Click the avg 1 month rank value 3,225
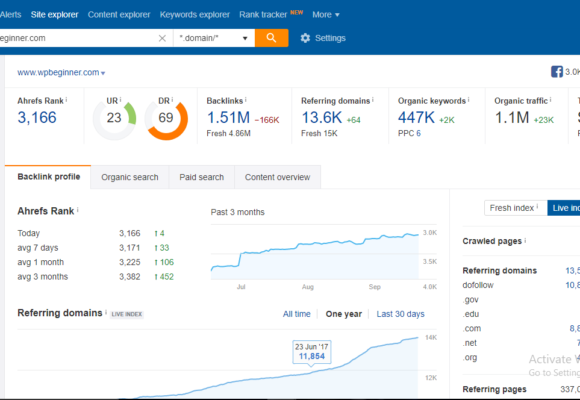Screen dimensions: 580x400 tap(129, 262)
